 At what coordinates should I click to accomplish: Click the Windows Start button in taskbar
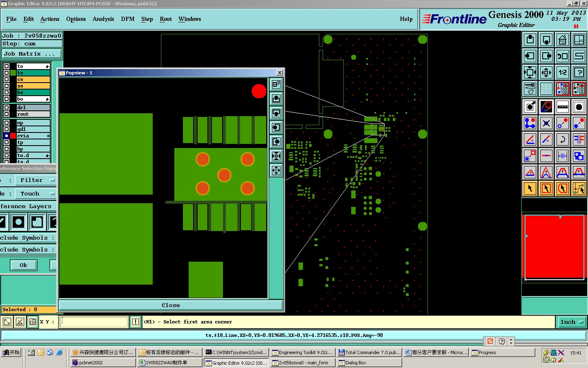click(11, 352)
